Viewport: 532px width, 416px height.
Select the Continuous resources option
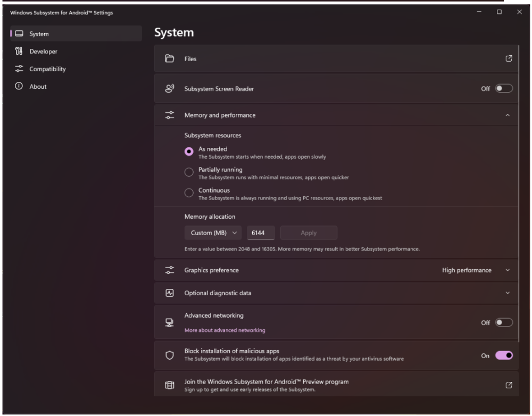click(x=189, y=193)
